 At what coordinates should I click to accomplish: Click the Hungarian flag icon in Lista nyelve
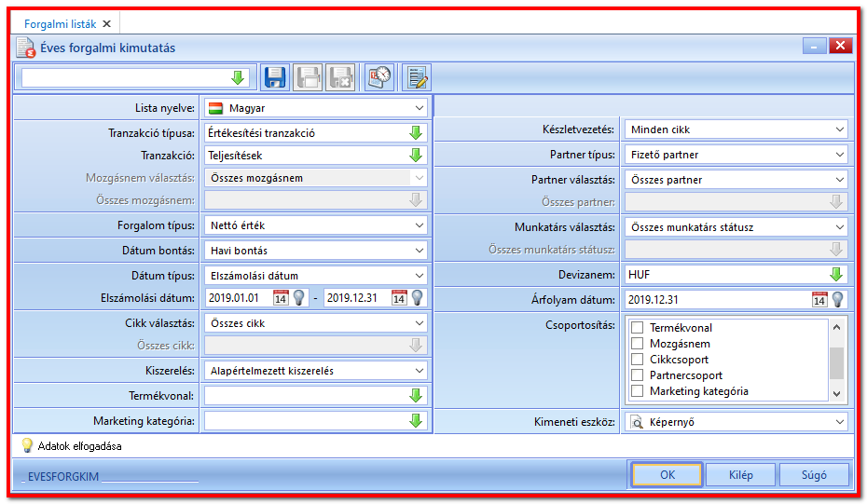pos(215,108)
